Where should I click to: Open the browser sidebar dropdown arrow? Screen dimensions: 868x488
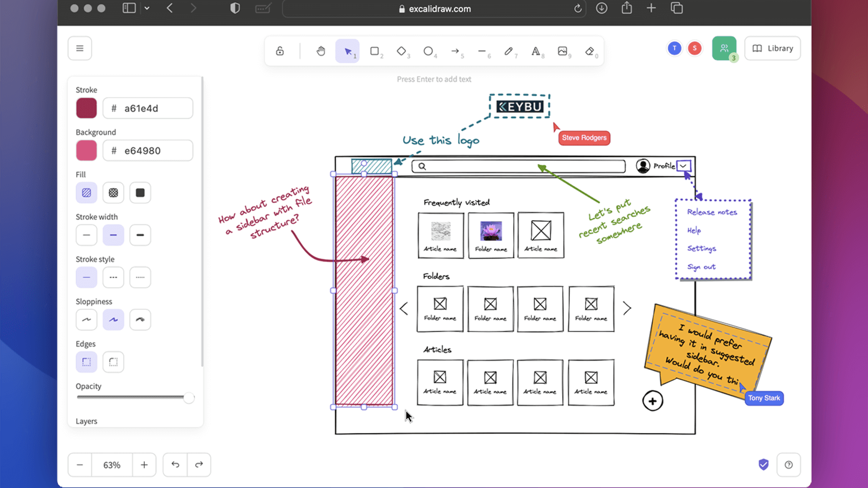(147, 8)
